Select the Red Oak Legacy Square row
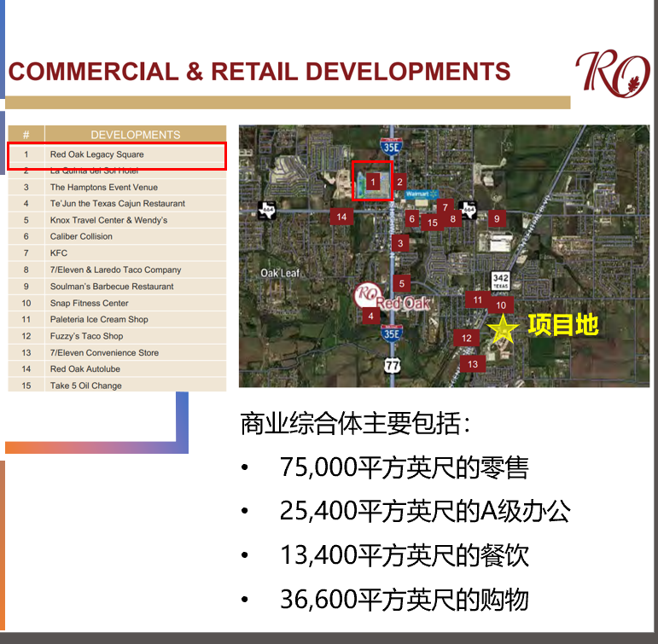The image size is (658, 644). click(117, 154)
